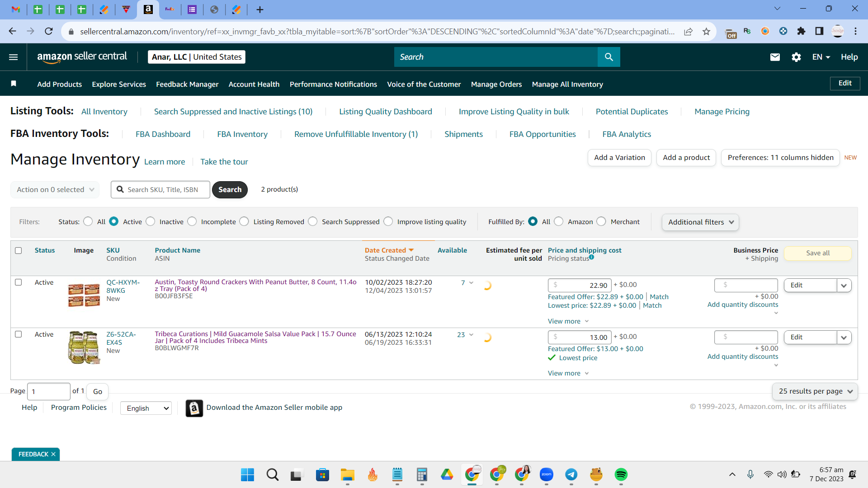Image resolution: width=868 pixels, height=488 pixels.
Task: Click the Add a product button
Action: pyautogui.click(x=686, y=158)
